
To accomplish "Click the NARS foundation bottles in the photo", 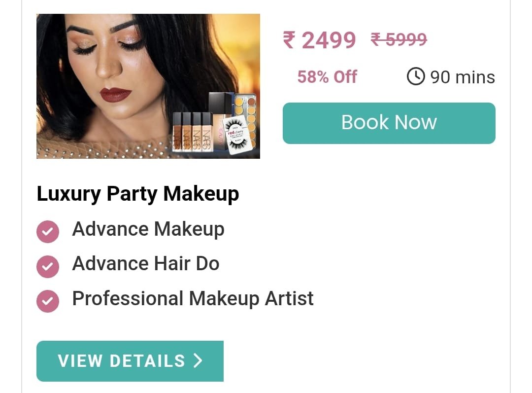I will (193, 132).
